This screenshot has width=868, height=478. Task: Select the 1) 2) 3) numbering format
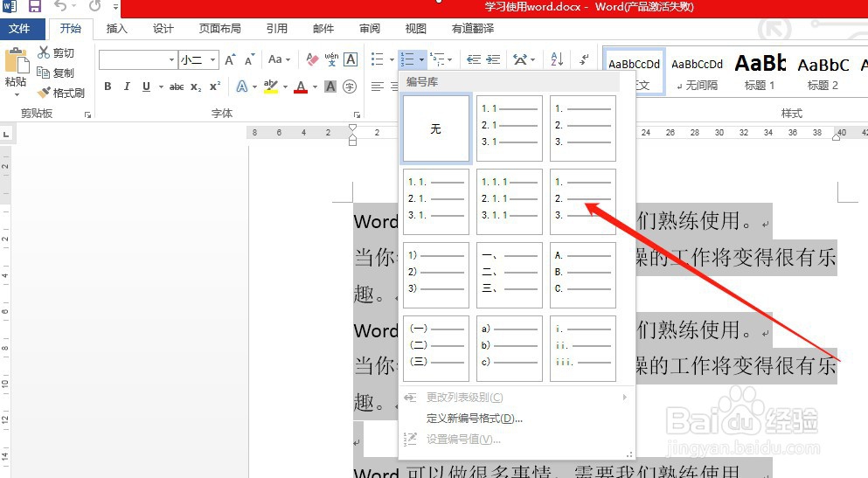436,275
